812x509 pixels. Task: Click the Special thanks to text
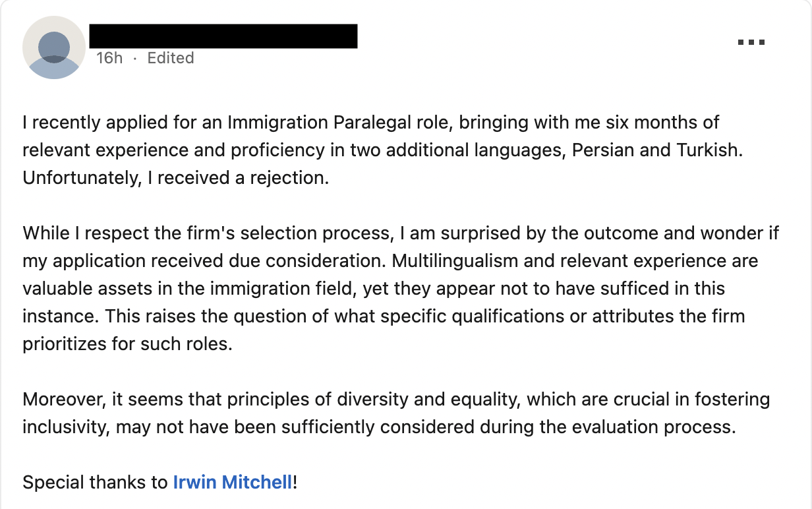[95, 483]
